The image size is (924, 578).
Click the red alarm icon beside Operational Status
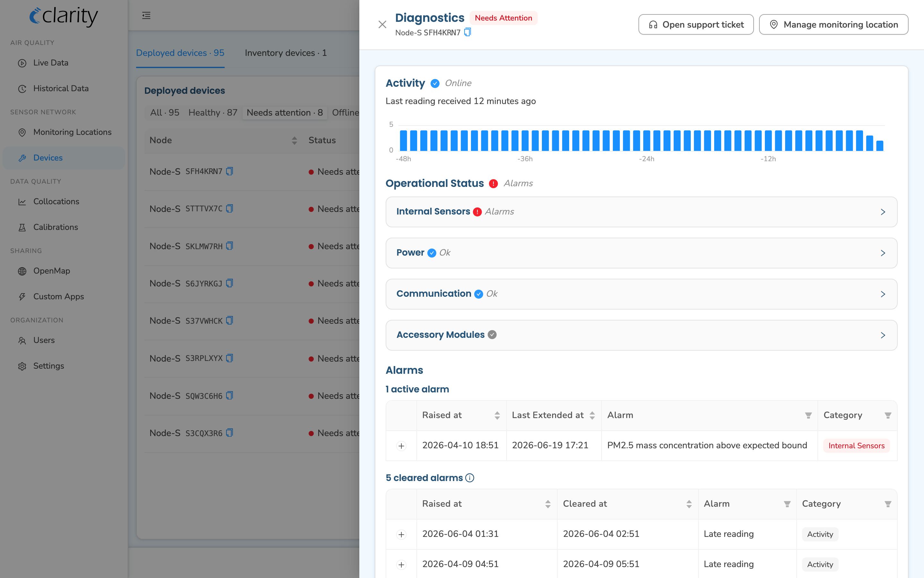[493, 184]
